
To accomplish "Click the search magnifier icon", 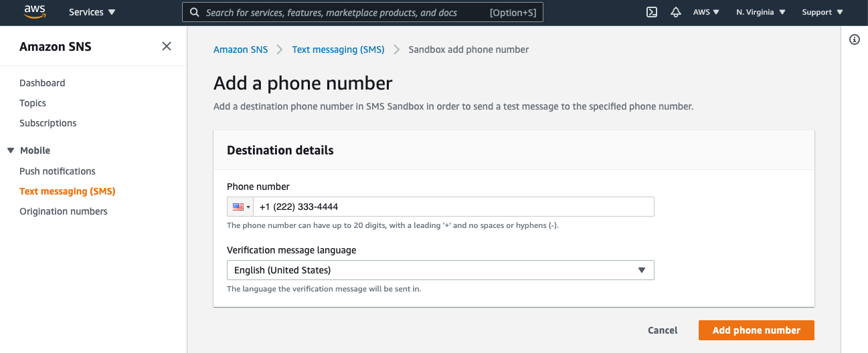I will (194, 12).
